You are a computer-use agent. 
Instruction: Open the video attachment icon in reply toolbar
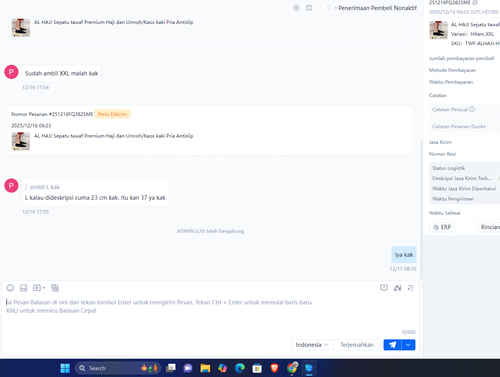(x=37, y=288)
